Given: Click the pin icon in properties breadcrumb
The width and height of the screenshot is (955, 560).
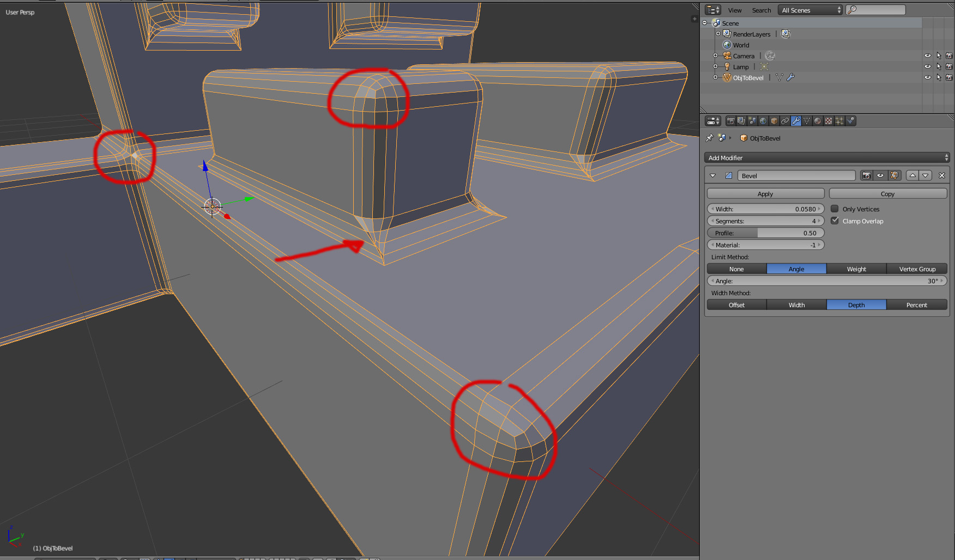Looking at the screenshot, I should click(x=710, y=138).
